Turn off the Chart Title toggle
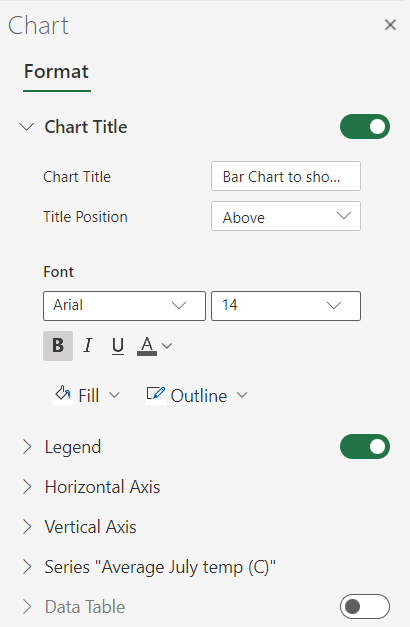This screenshot has height=627, width=410. 365,127
